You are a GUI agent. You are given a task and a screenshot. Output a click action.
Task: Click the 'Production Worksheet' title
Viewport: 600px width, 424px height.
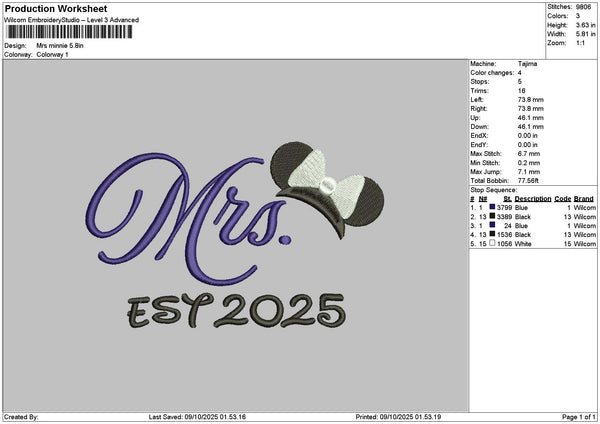coord(56,8)
